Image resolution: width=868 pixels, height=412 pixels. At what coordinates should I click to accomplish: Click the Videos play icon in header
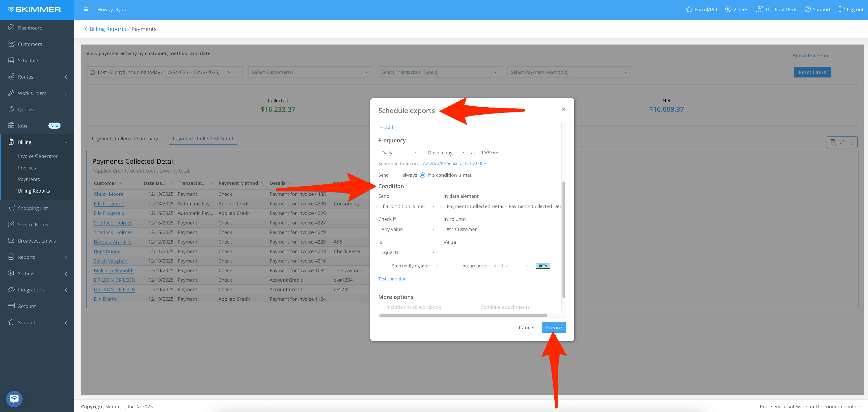728,10
